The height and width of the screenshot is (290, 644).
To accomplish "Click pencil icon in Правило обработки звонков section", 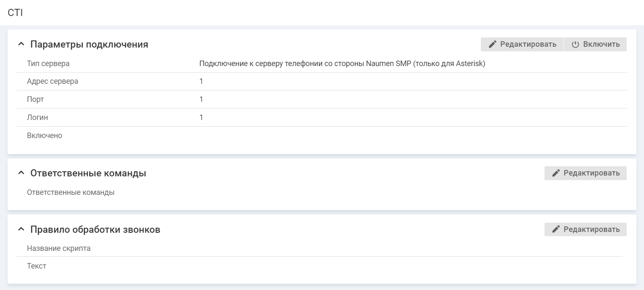I will (556, 229).
